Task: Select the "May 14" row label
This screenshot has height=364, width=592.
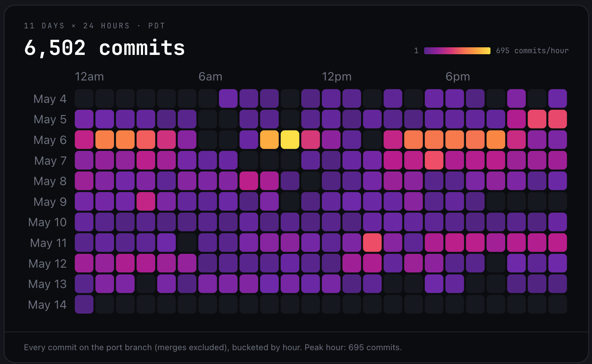Action: point(47,305)
